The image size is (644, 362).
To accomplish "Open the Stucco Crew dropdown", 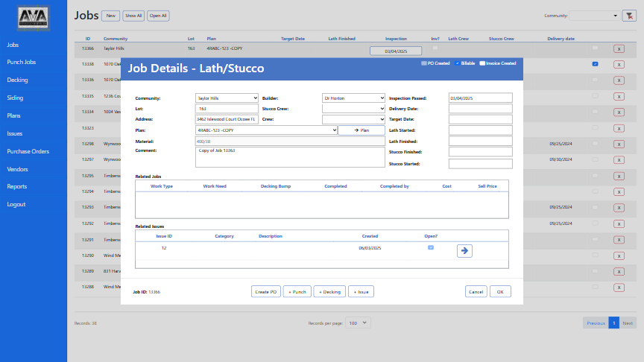I will tap(353, 109).
